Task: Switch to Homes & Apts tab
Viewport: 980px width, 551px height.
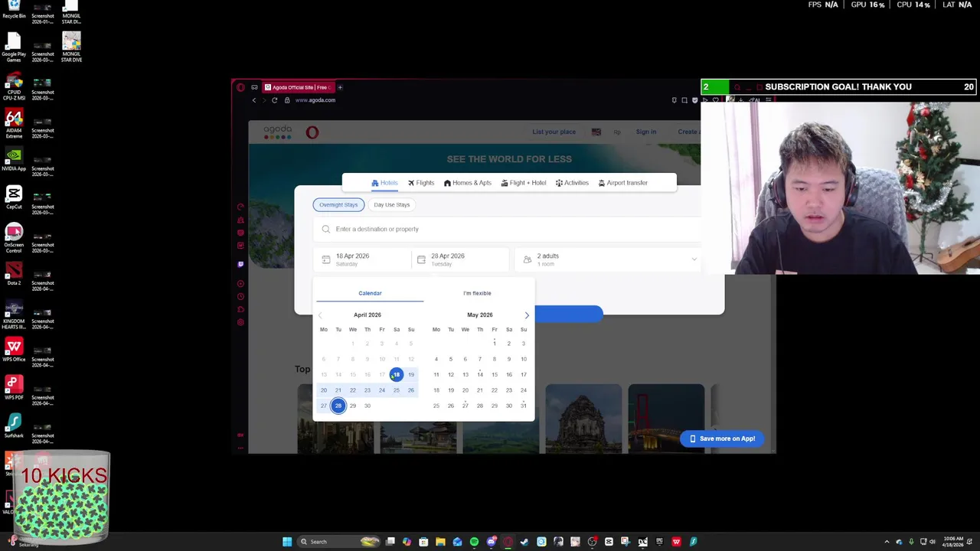Action: [x=468, y=183]
